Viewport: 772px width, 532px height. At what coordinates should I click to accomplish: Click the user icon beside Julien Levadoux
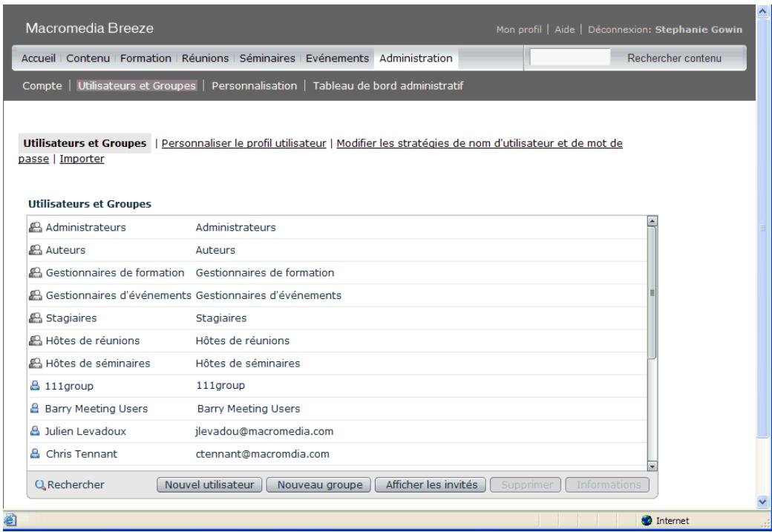pyautogui.click(x=35, y=431)
